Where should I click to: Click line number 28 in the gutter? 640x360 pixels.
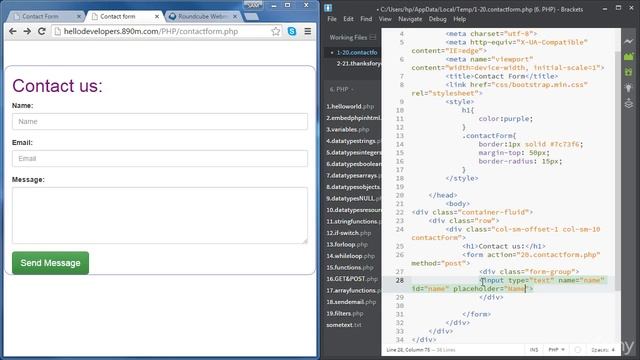(399, 280)
